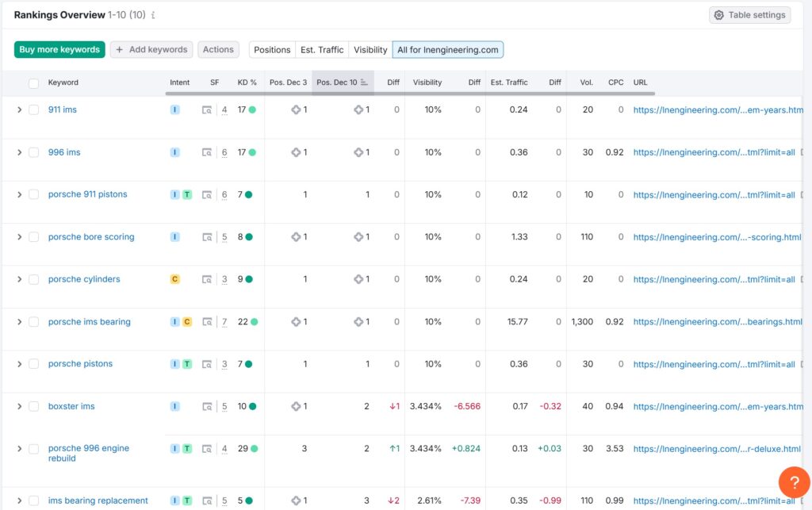The width and height of the screenshot is (812, 510).
Task: Click the SERP features icon for 911 ims
Action: tap(207, 110)
